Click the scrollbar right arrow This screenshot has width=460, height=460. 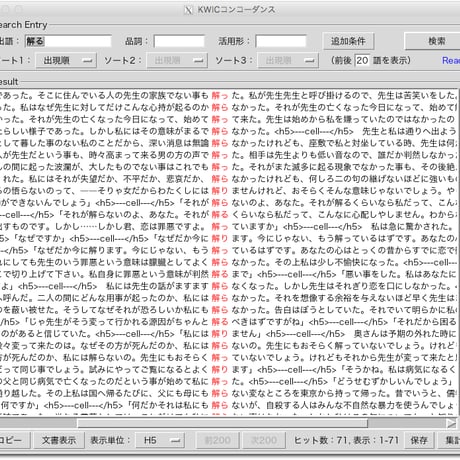tap(451, 423)
